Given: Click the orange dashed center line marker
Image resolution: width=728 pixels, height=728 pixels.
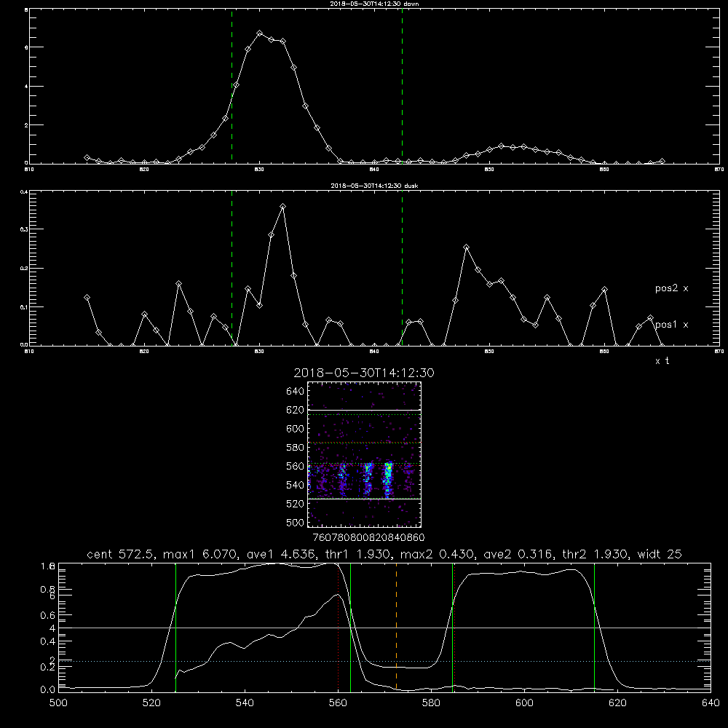Looking at the screenshot, I should (396, 627).
